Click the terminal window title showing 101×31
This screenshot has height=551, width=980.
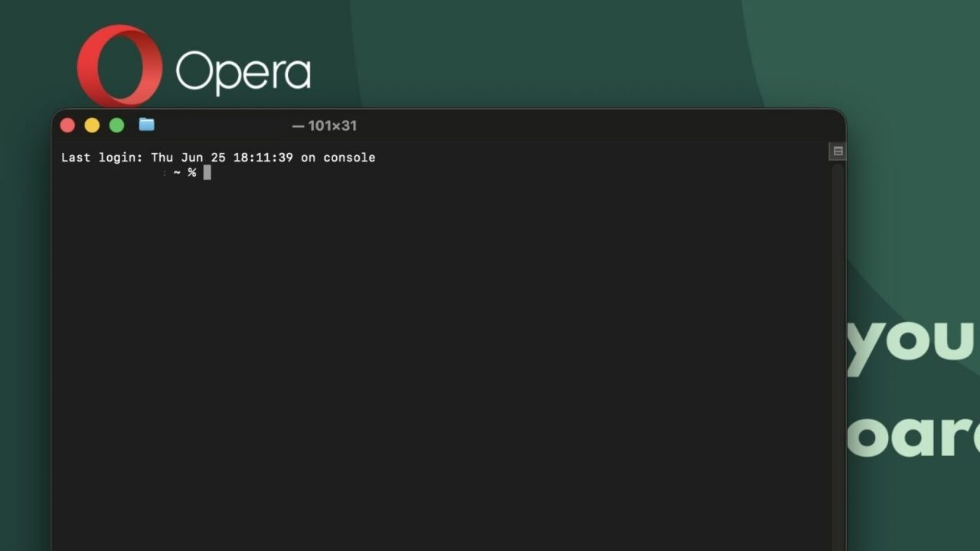(x=325, y=126)
